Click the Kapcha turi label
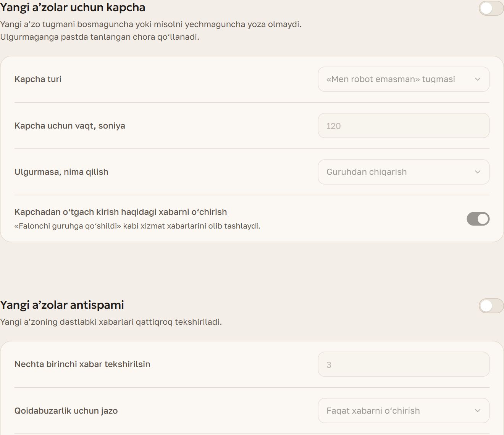 (38, 79)
